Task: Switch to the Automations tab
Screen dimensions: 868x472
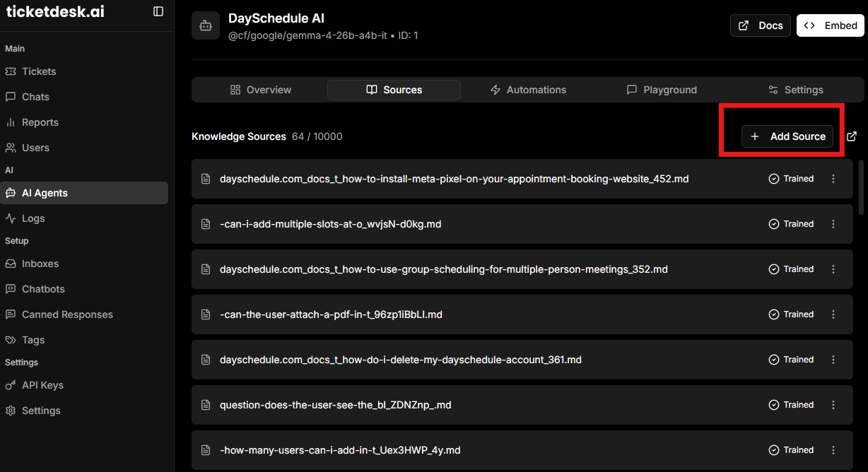Action: click(x=528, y=90)
